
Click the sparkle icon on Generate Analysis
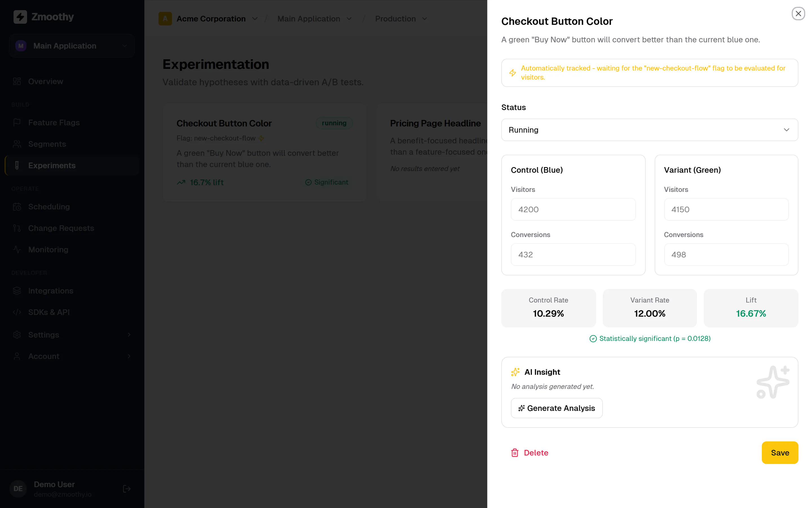(x=521, y=408)
